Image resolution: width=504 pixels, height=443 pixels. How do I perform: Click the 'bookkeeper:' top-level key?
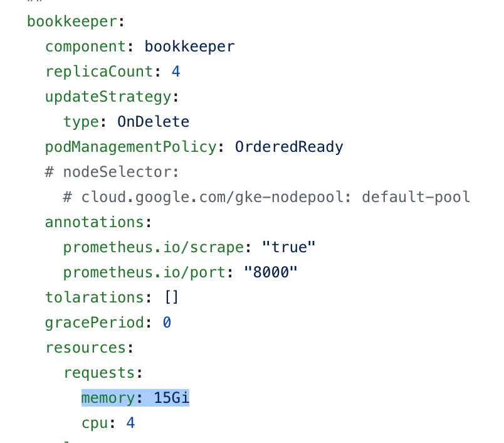click(75, 22)
